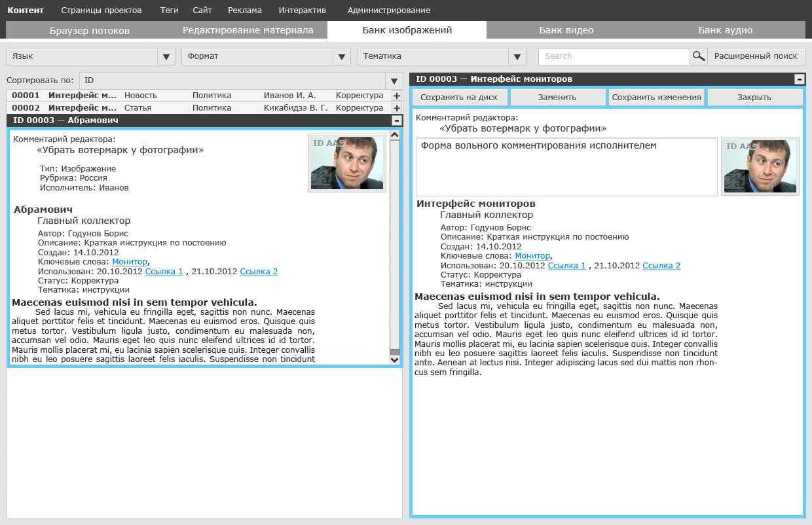Open Ссылка 1 link in left panel
Image resolution: width=812 pixels, height=525 pixels.
pyautogui.click(x=164, y=271)
